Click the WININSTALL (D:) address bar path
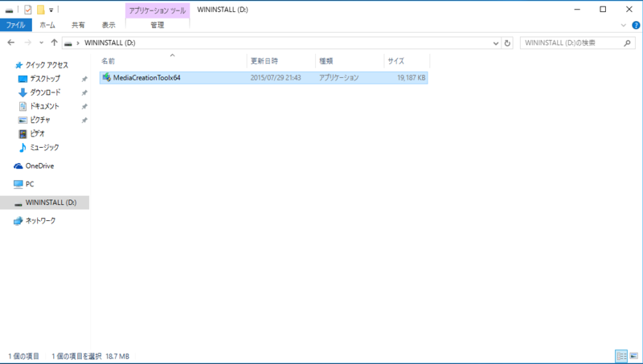 (x=110, y=43)
